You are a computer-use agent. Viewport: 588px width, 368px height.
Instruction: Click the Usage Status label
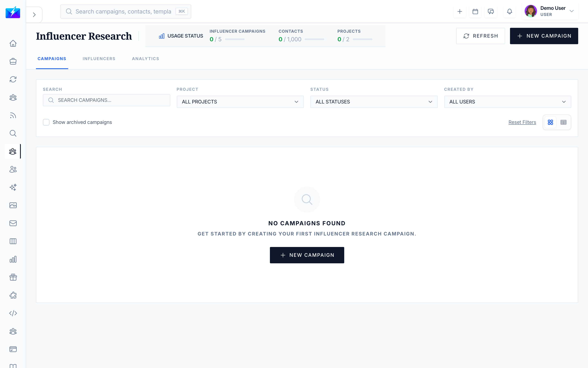(185, 36)
